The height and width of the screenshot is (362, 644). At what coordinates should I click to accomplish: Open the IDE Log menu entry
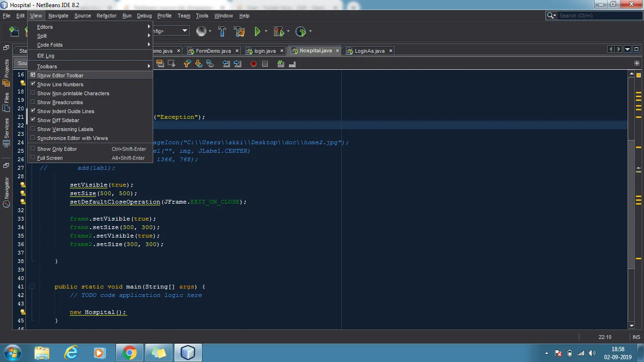point(46,56)
